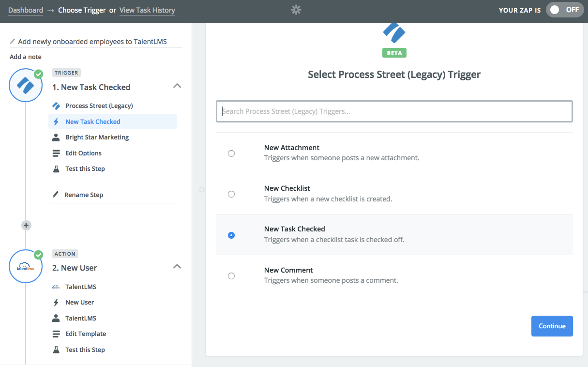This screenshot has width=588, height=367.
Task: Click the Zapier loading gear icon in header
Action: pos(296,10)
